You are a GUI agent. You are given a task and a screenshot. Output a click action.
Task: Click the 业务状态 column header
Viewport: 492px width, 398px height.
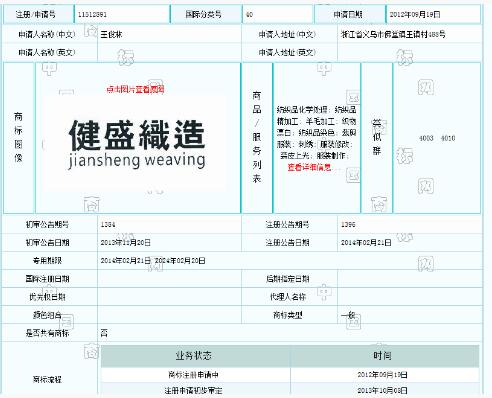tap(196, 356)
